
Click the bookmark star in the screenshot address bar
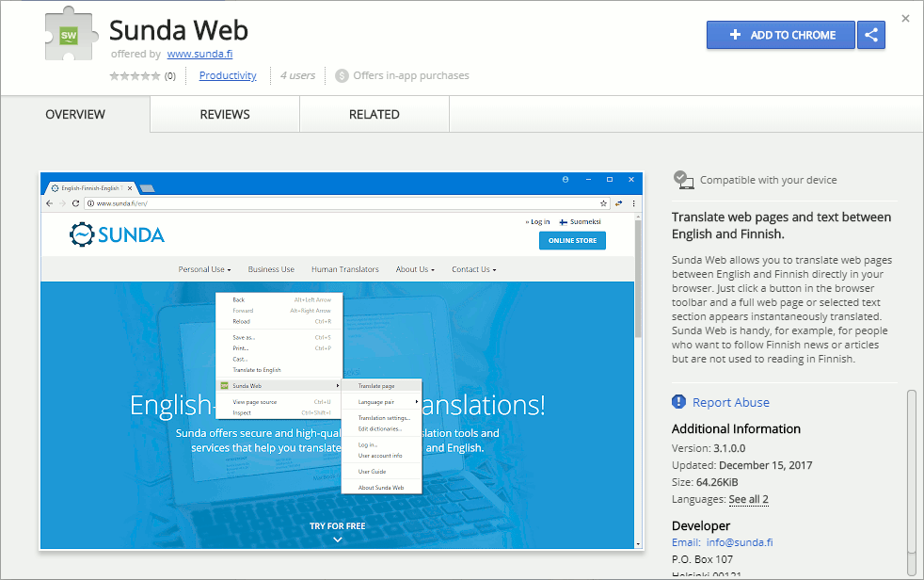click(603, 203)
